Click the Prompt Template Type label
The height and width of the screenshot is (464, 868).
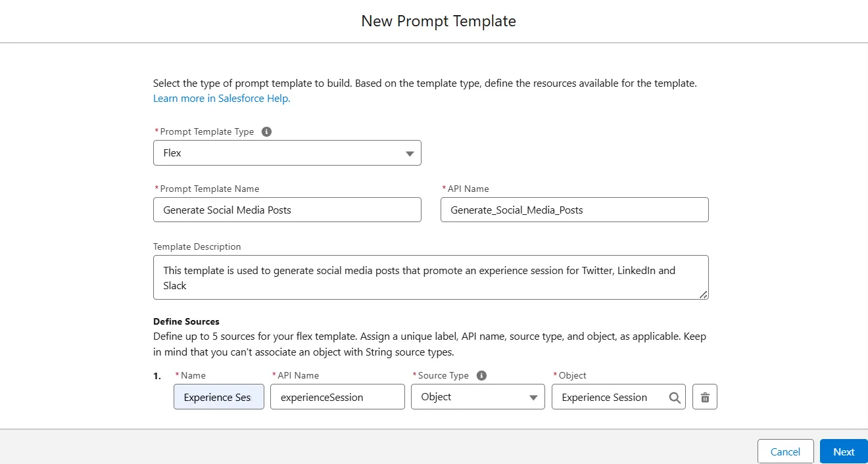tap(206, 131)
